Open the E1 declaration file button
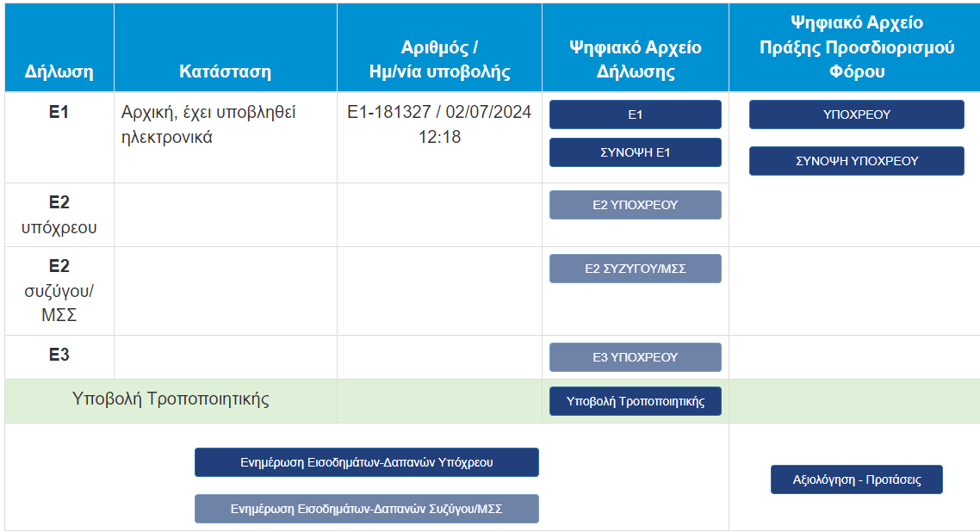 point(635,114)
